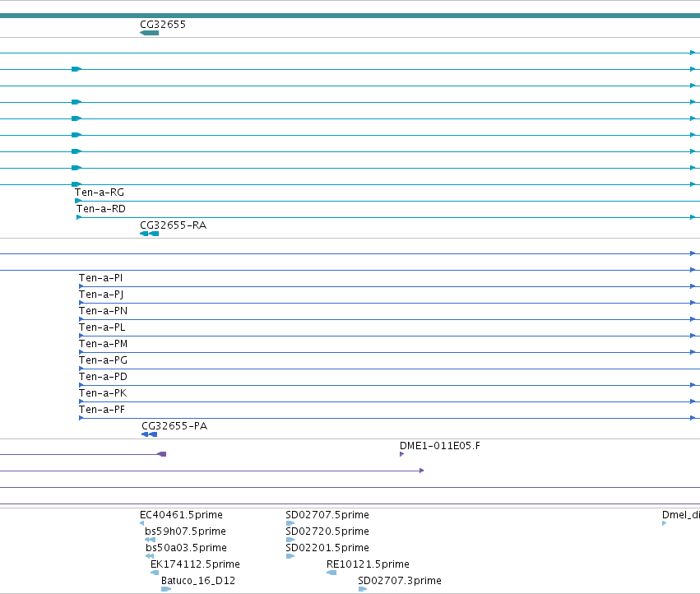Viewport: 700px width, 594px height.
Task: Click the purple arrowhead ending second purple track
Action: tap(421, 471)
